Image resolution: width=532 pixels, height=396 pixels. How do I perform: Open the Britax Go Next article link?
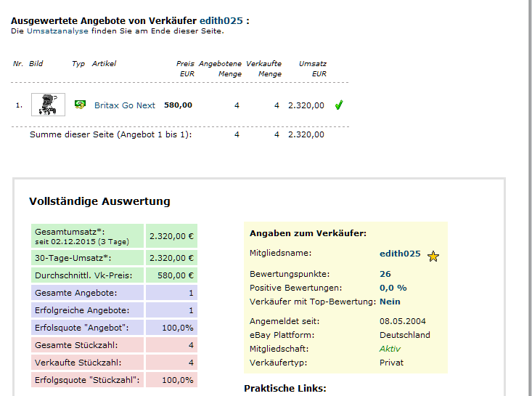tap(125, 105)
